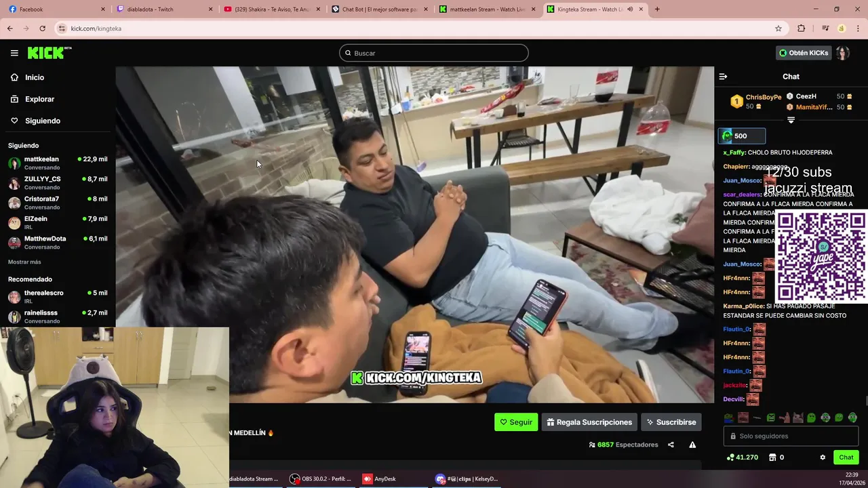Click CeezH second-place gifter
This screenshot has width=868, height=488.
(x=819, y=96)
